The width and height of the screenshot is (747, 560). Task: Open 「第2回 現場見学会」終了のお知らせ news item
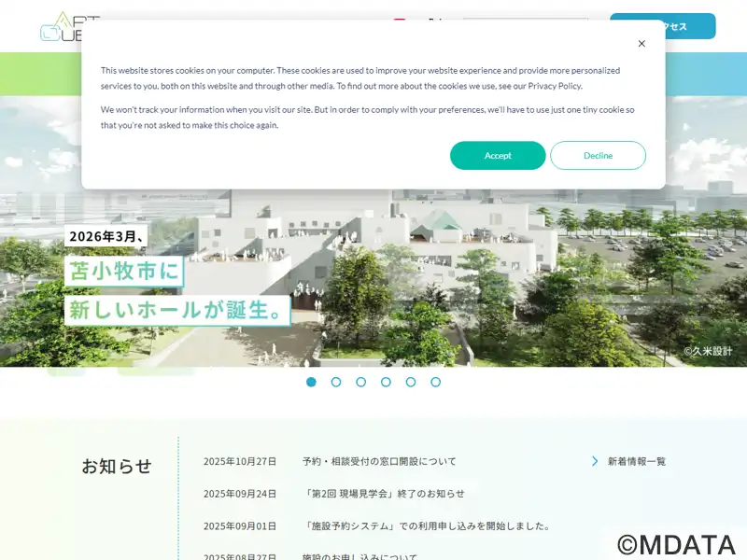pos(384,494)
